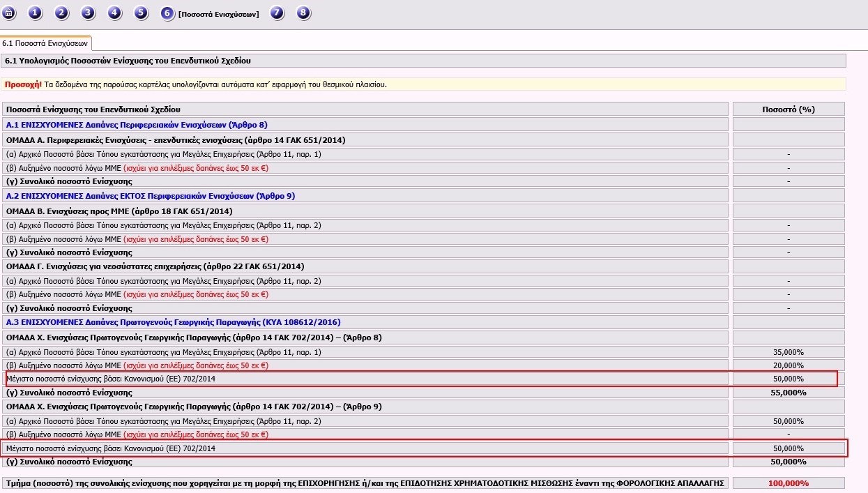Click the home icon in the top bar
The width and height of the screenshot is (868, 493).
point(9,13)
